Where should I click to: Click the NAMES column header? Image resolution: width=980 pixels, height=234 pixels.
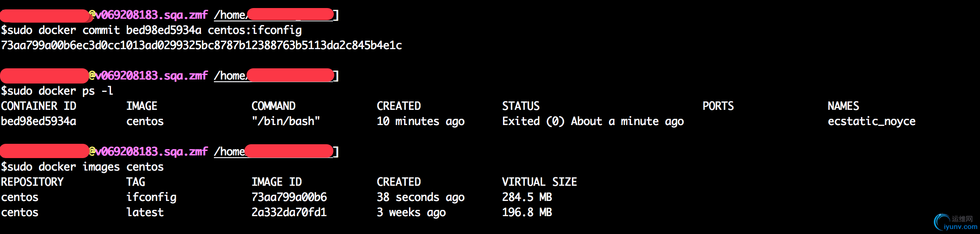(843, 106)
